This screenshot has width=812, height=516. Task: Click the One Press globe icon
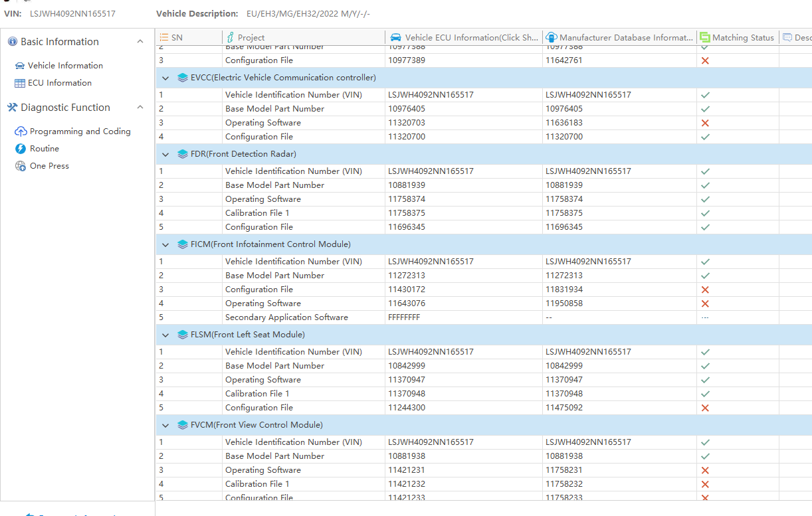click(21, 166)
